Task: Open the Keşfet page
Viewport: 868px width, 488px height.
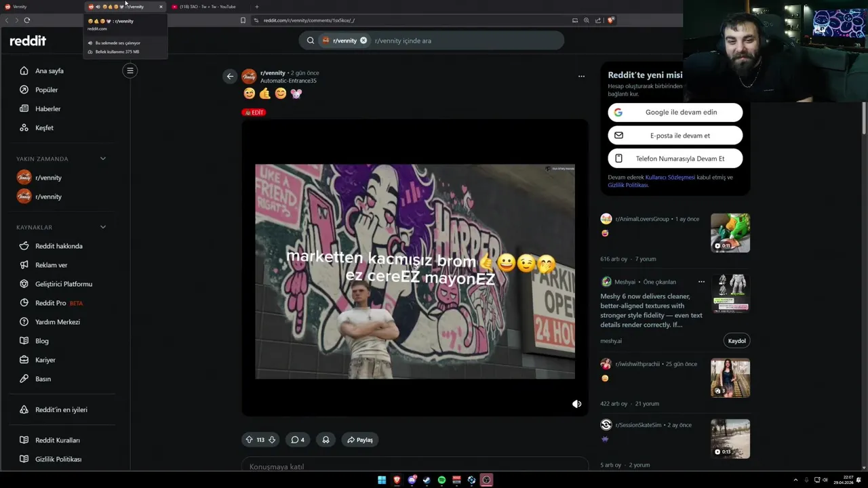Action: point(44,127)
